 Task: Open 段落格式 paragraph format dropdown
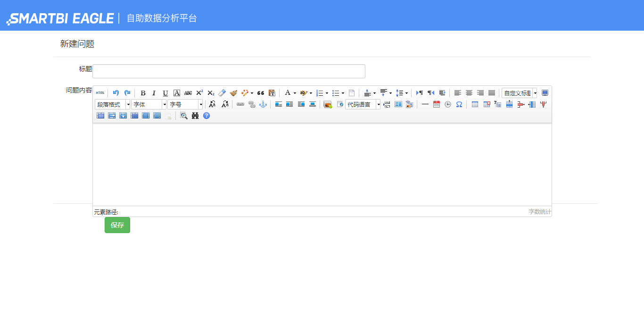[113, 104]
